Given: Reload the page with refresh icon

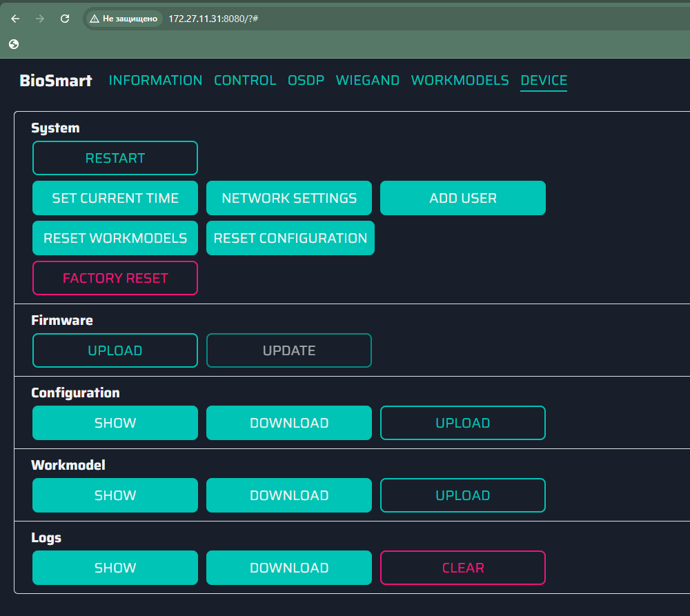Looking at the screenshot, I should [65, 19].
